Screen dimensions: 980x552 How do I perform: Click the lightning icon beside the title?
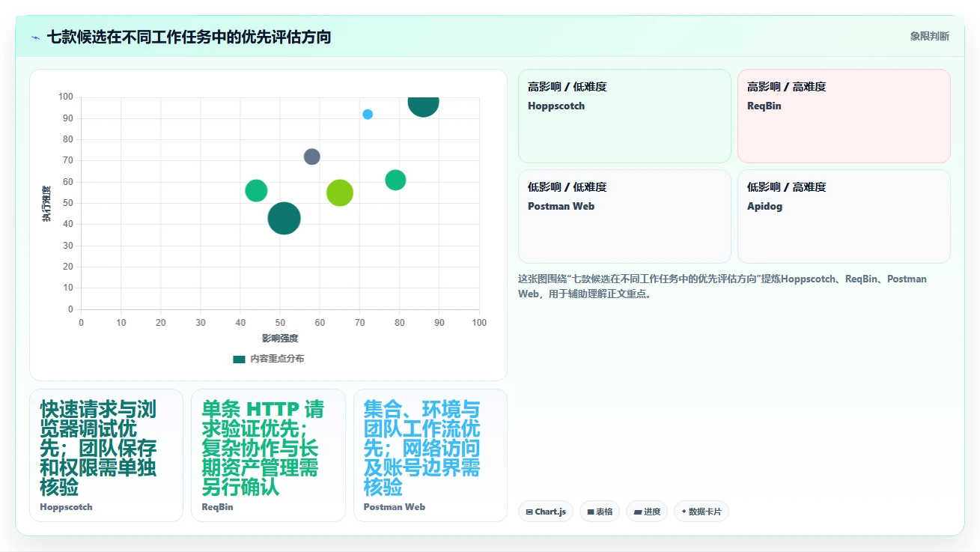click(35, 37)
